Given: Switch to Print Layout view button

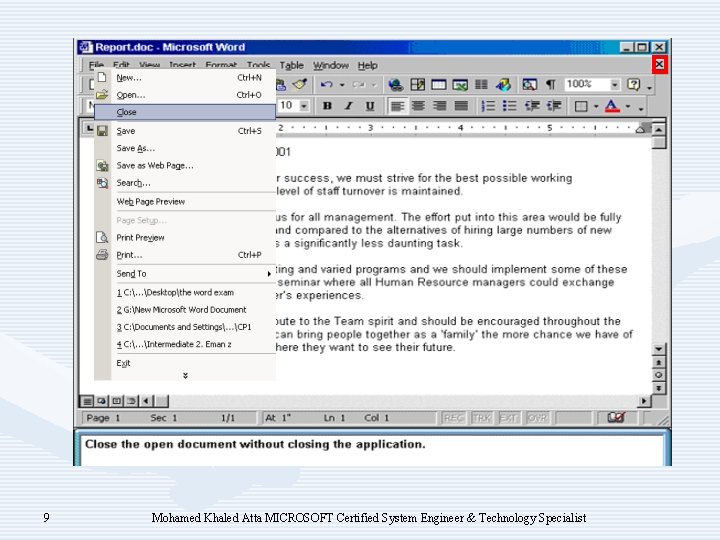Looking at the screenshot, I should coord(117,401).
